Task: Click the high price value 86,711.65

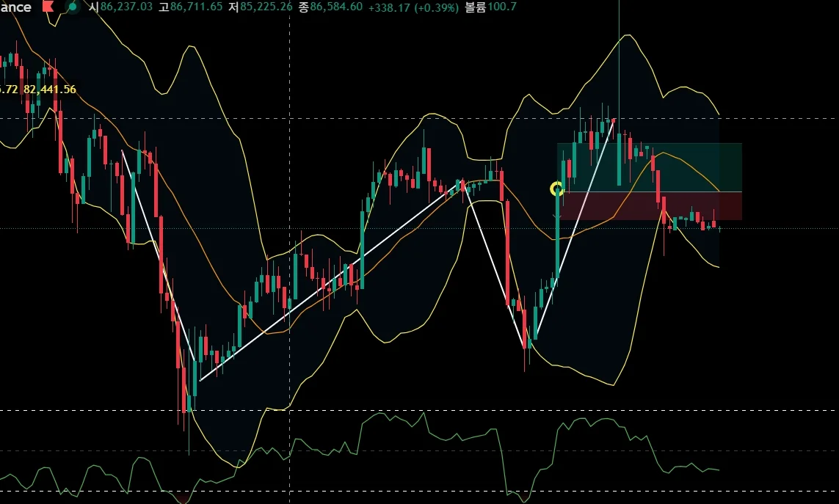Action: 196,7
